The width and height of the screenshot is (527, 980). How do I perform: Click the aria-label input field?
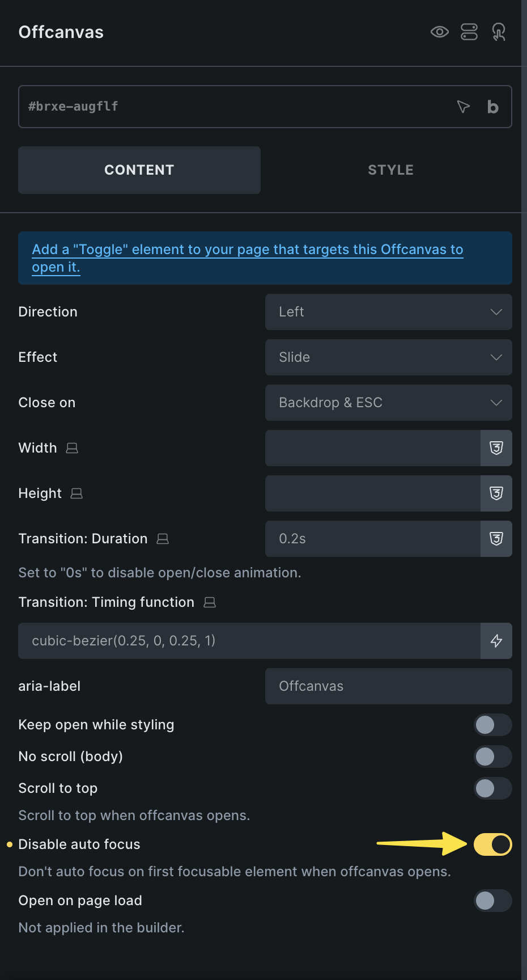pos(389,686)
